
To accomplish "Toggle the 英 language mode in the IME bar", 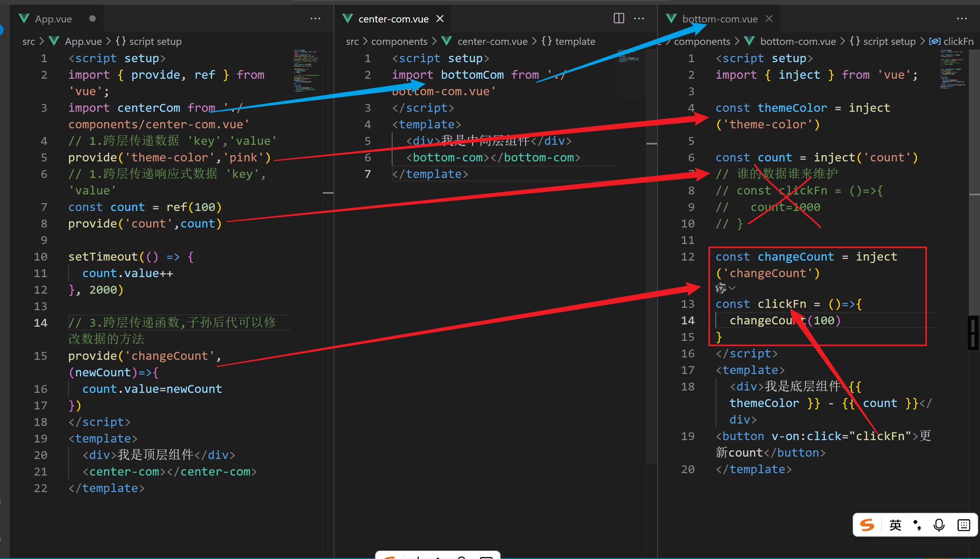I will point(895,525).
